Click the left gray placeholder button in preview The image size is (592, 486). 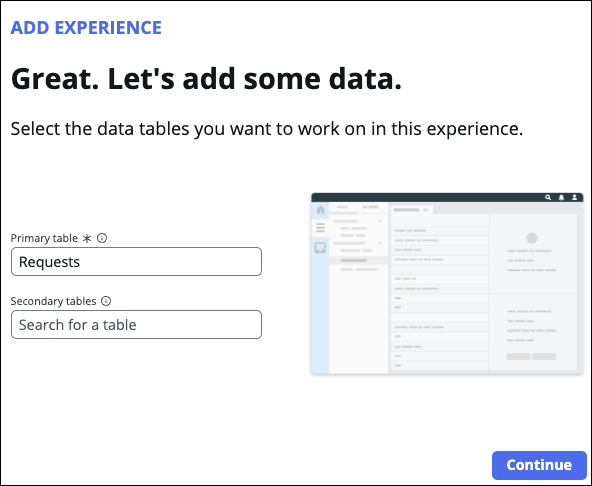tap(518, 356)
